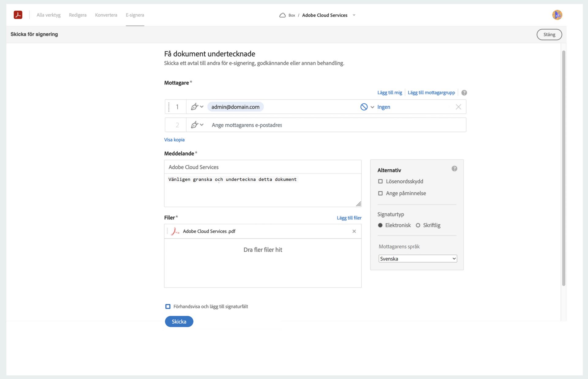Screen dimensions: 588x379
Task: Click the admin@domain.com recipient chip
Action: click(236, 107)
